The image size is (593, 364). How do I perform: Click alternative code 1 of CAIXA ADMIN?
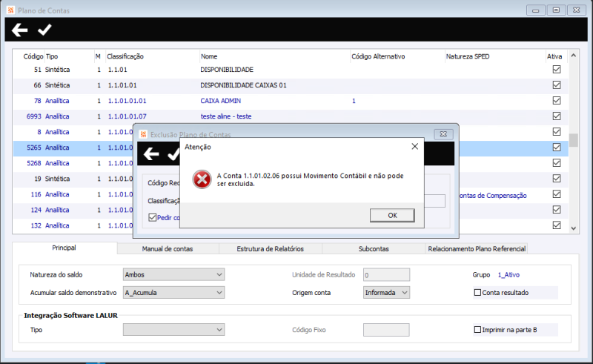tap(354, 101)
